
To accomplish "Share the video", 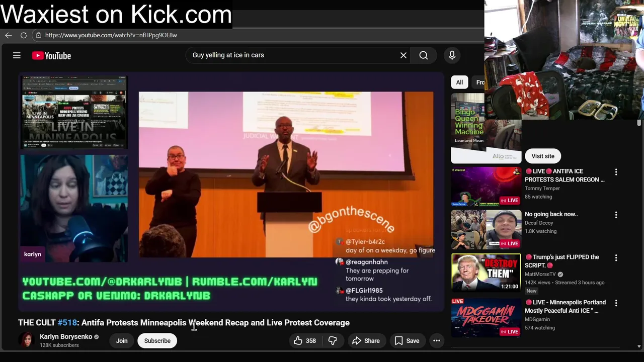I will pos(366,341).
